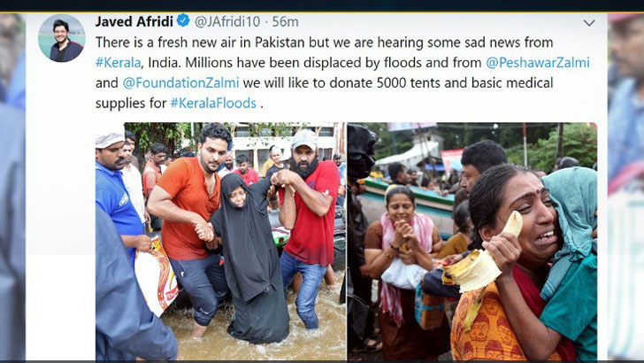Open the 56m timestamp permalink

coord(286,21)
